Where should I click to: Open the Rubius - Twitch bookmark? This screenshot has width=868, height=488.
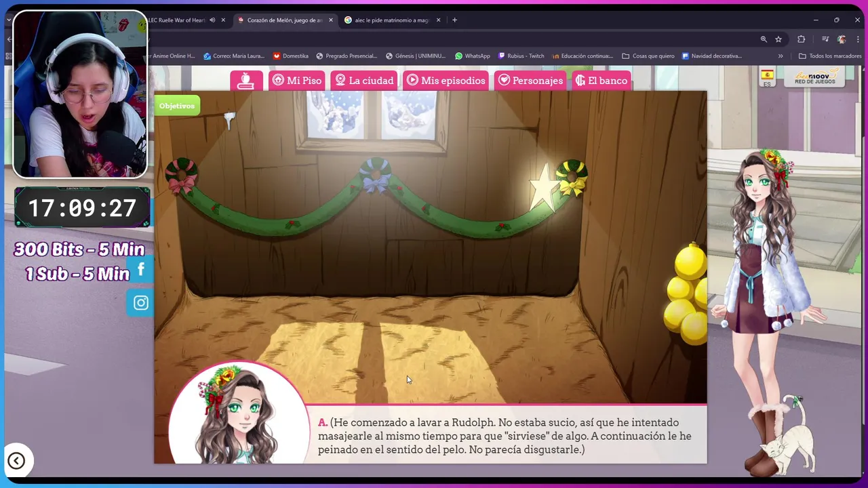[x=521, y=56]
